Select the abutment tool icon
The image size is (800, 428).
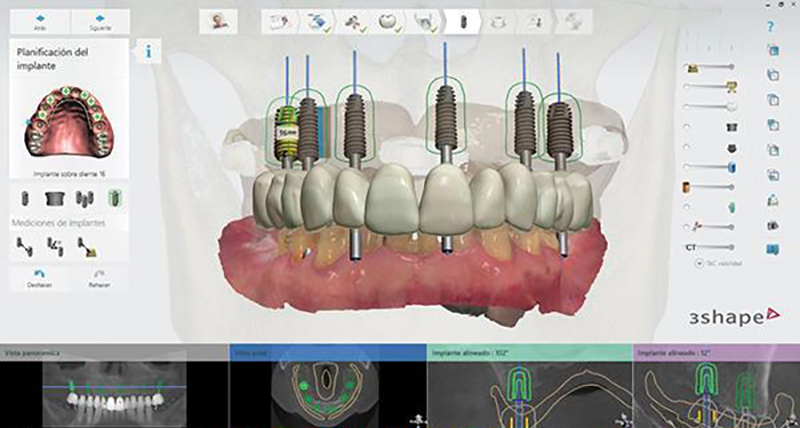coord(56,198)
